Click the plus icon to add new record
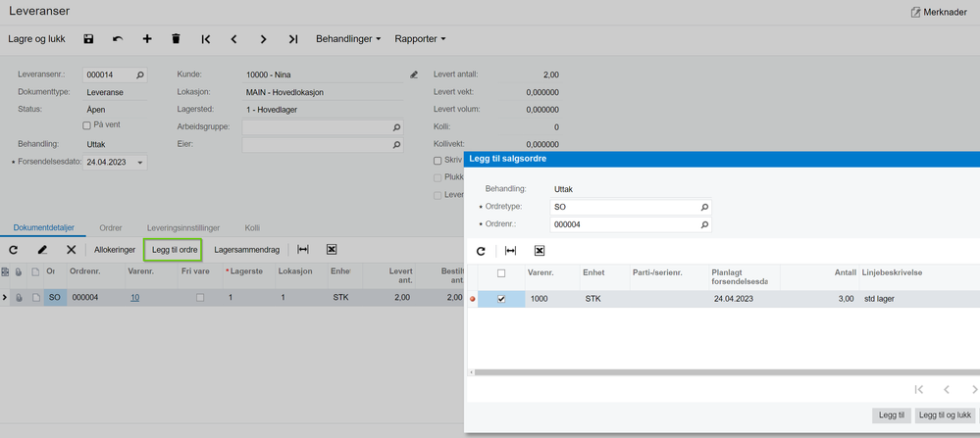This screenshot has width=980, height=438. (147, 39)
